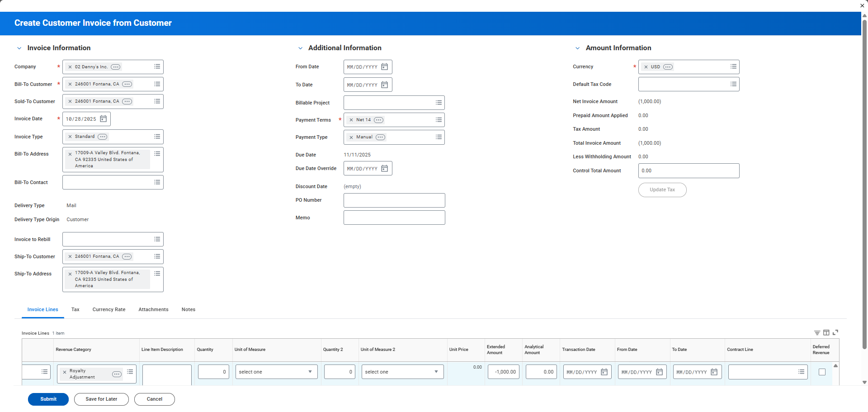The image size is (868, 412).
Task: Click the filter icon above invoice lines grid
Action: click(x=817, y=333)
